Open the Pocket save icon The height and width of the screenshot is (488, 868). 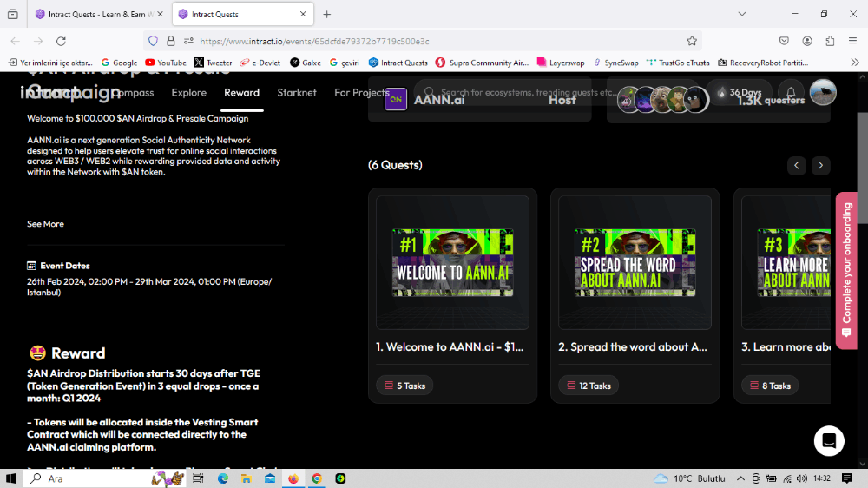pos(784,41)
